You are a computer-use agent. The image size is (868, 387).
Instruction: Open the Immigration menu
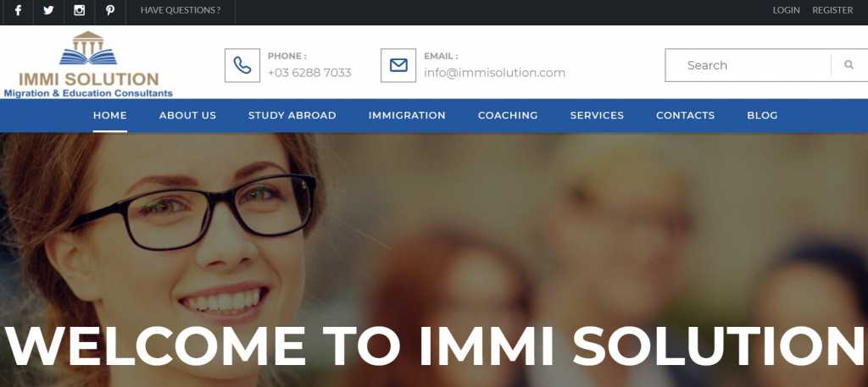(407, 115)
